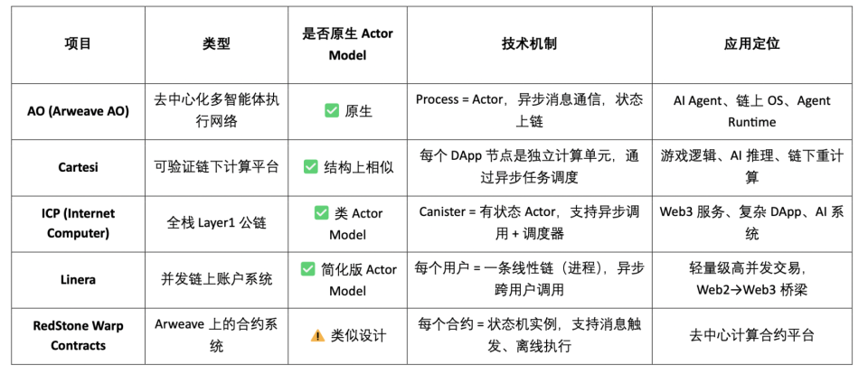
Task: Select the 去中心计算合约平台 cell
Action: pos(751,335)
